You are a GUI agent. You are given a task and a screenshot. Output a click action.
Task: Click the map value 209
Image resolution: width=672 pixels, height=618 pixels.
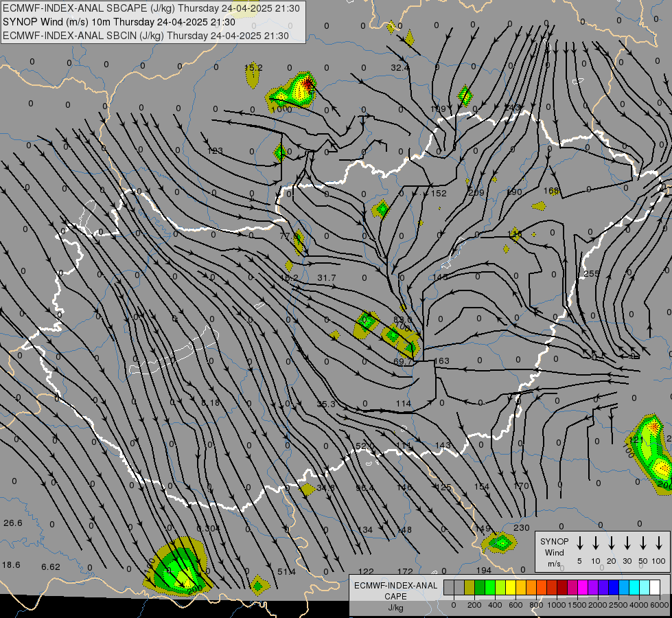click(x=476, y=192)
